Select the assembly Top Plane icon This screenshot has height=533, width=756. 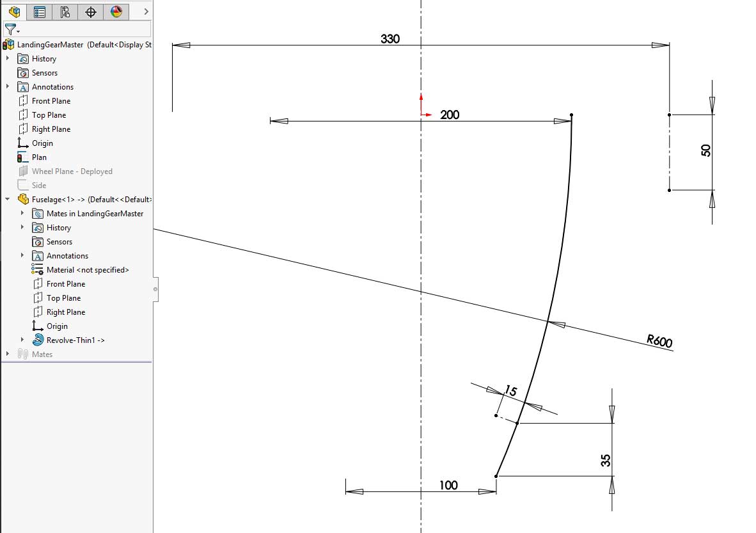[22, 115]
